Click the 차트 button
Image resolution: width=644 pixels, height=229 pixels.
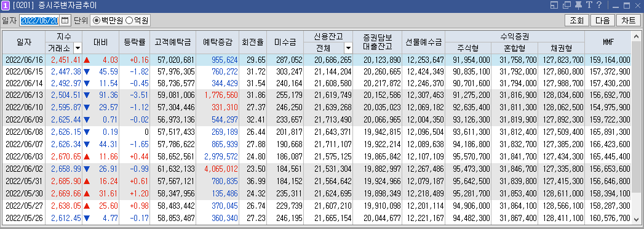[x=628, y=20]
